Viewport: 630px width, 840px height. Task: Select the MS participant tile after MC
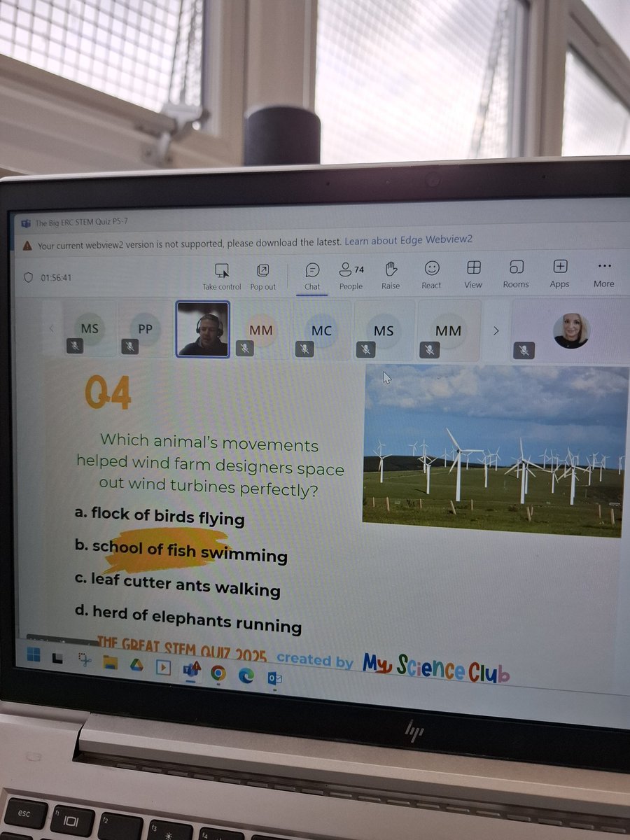click(x=384, y=330)
